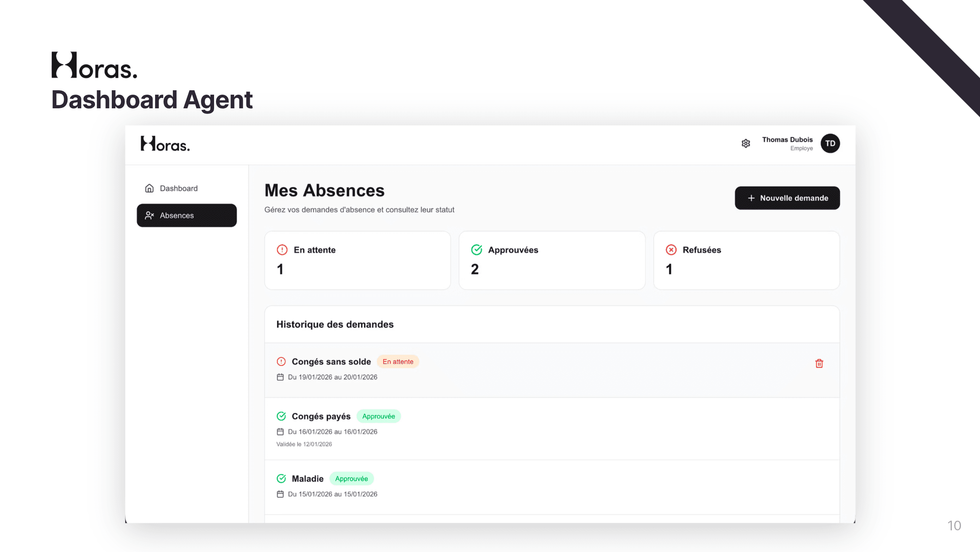The width and height of the screenshot is (980, 552).
Task: Click the plus icon in Nouvelle demande
Action: [751, 198]
